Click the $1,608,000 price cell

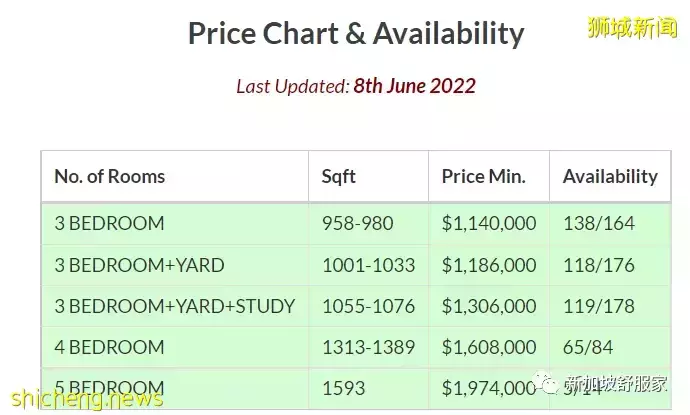[489, 347]
